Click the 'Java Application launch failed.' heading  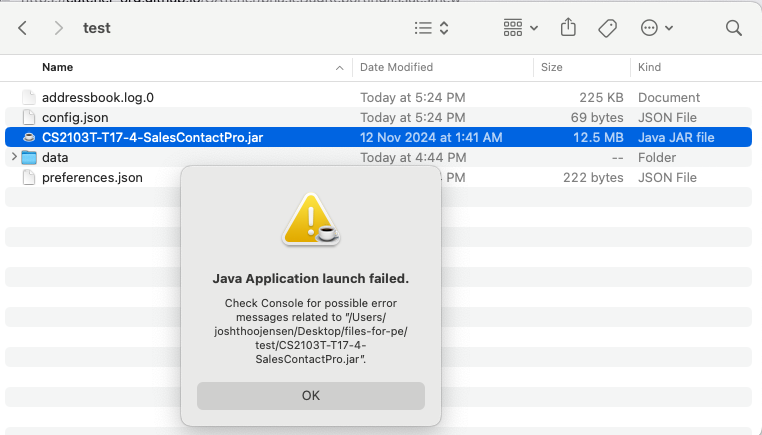(311, 278)
